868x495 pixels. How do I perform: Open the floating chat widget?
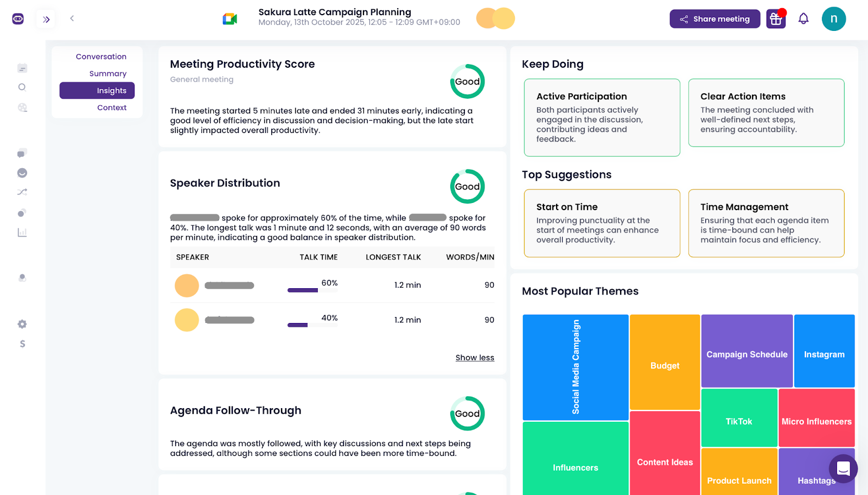point(843,468)
